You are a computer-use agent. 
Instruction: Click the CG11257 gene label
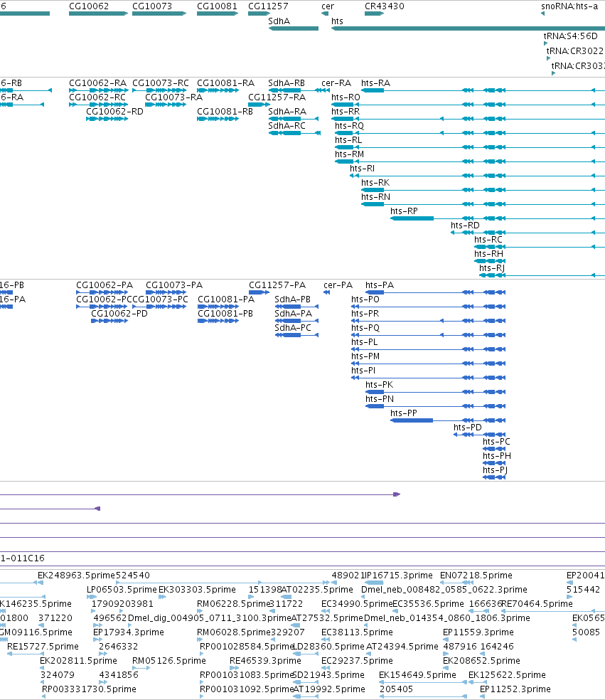[268, 6]
